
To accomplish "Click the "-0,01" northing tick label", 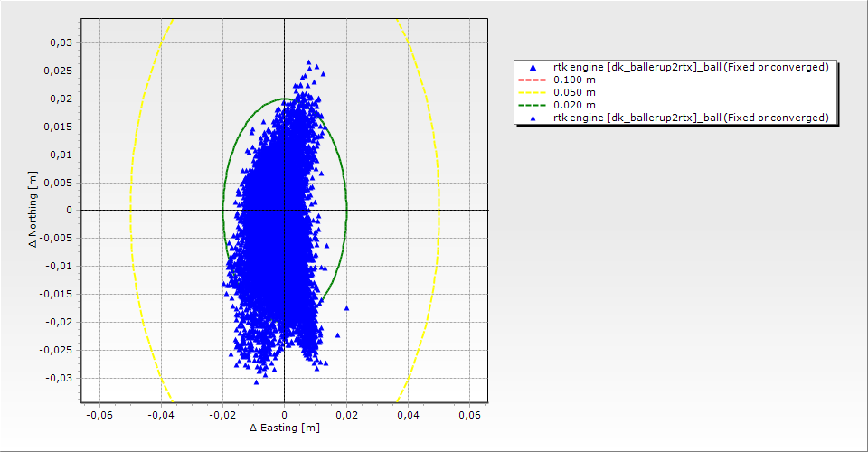I will tap(59, 266).
